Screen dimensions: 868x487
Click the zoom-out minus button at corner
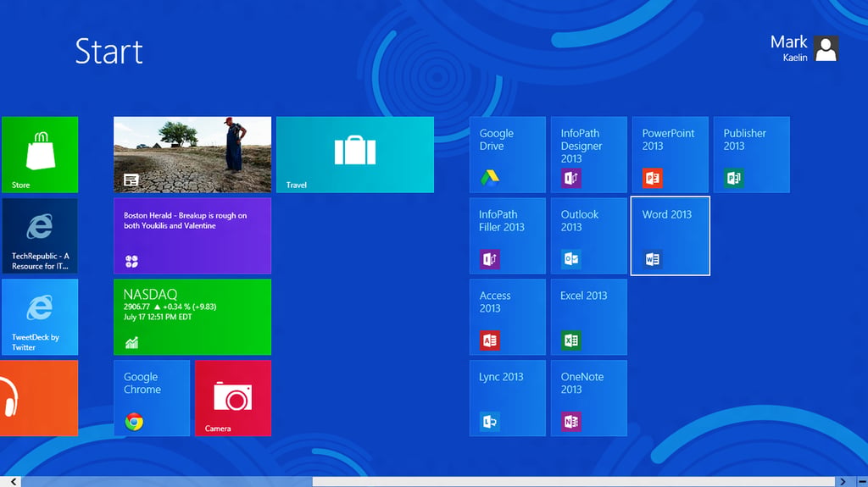(862, 482)
